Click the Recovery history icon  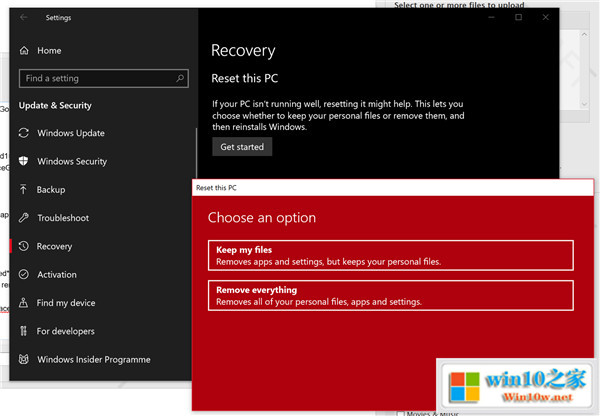coord(24,246)
